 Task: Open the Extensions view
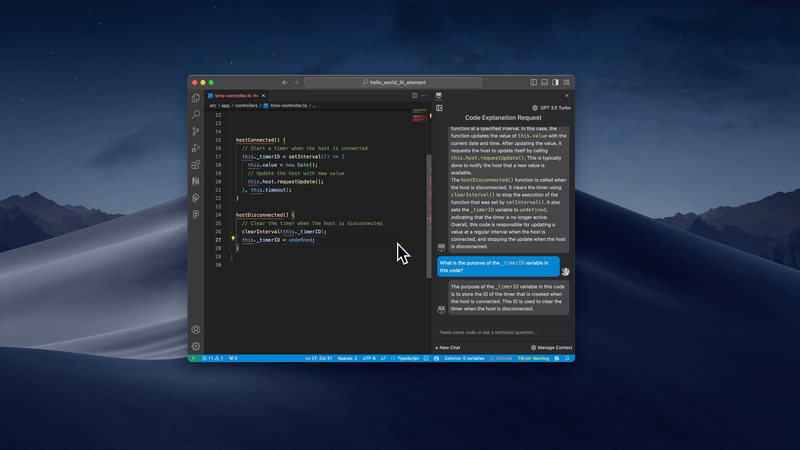pos(196,165)
